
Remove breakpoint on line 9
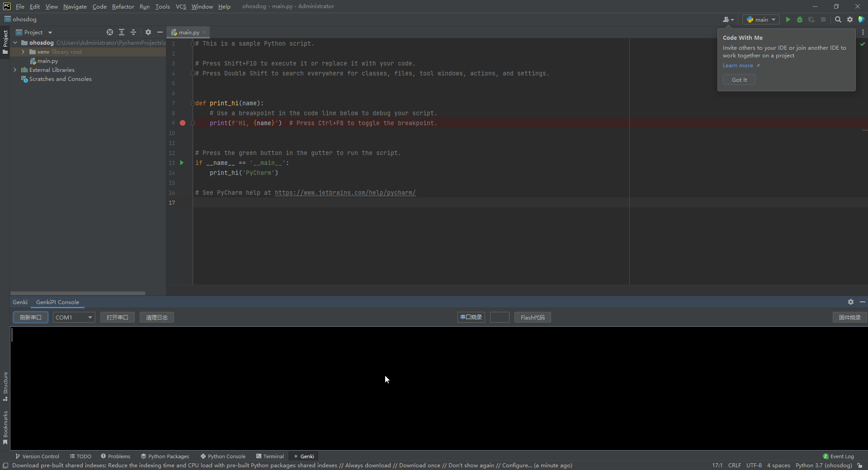coord(183,123)
